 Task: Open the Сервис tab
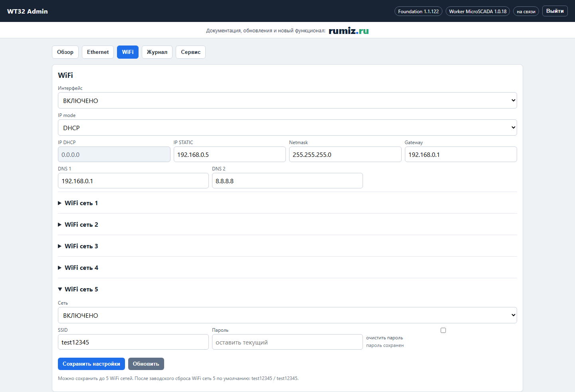190,52
